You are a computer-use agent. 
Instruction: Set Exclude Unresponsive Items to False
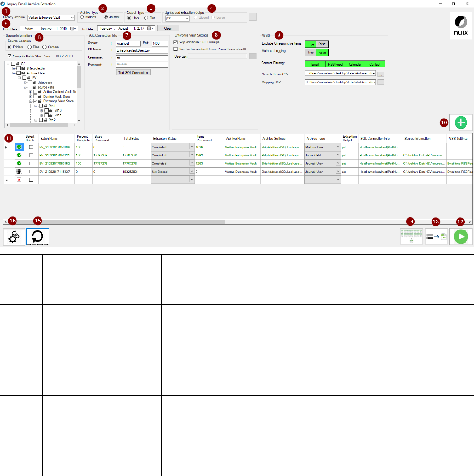322,44
